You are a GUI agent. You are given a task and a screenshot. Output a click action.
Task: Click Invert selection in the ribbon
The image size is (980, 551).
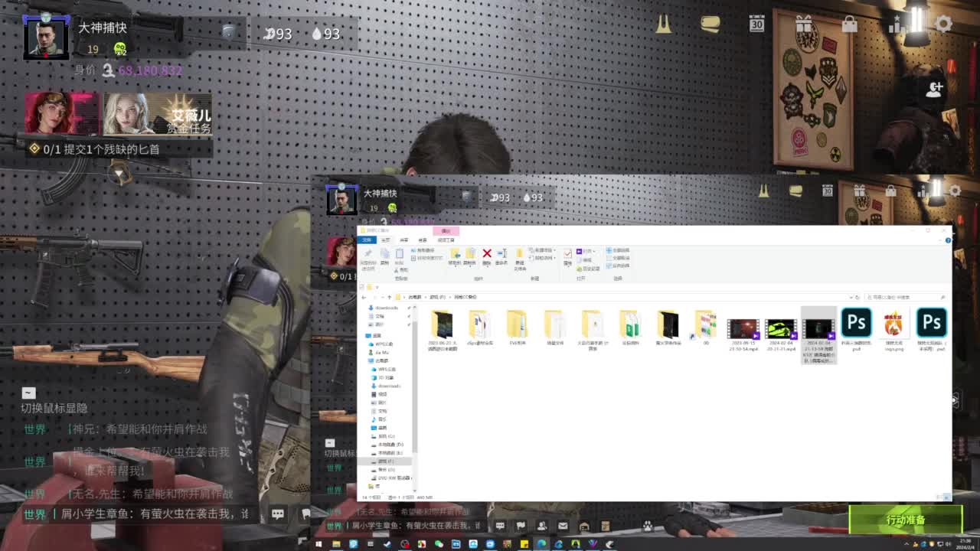tap(618, 266)
